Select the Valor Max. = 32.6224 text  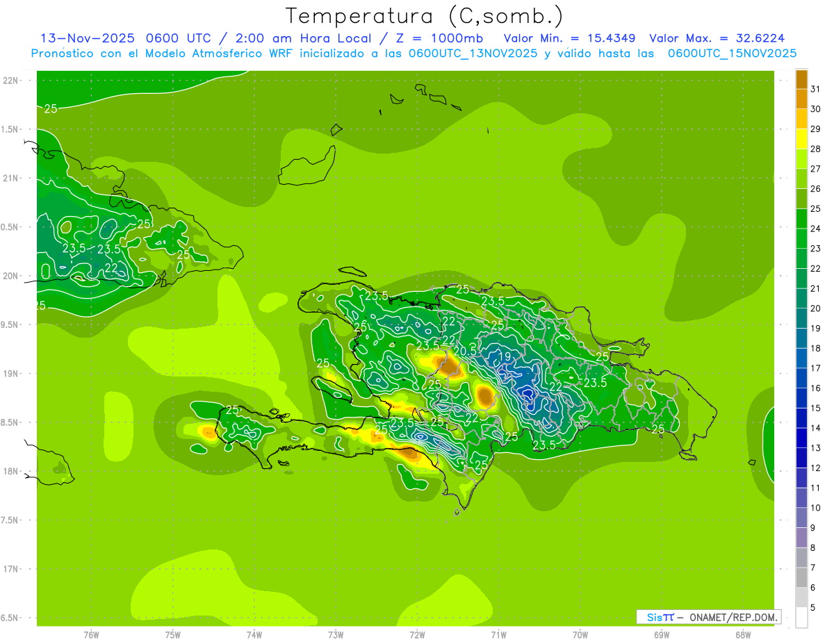(717, 38)
